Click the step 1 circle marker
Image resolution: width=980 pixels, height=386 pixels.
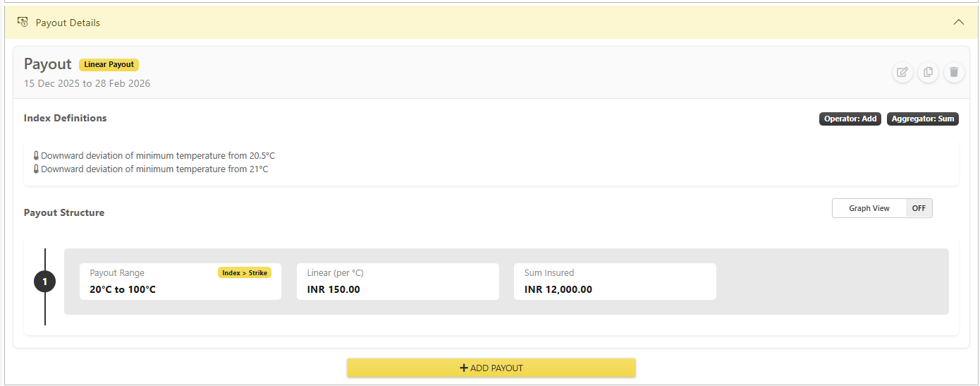(44, 282)
